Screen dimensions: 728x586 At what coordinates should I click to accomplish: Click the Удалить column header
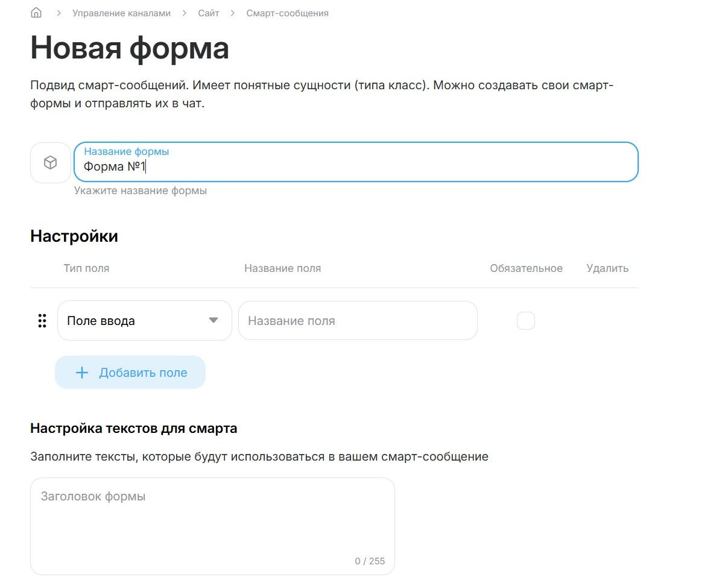coord(607,268)
